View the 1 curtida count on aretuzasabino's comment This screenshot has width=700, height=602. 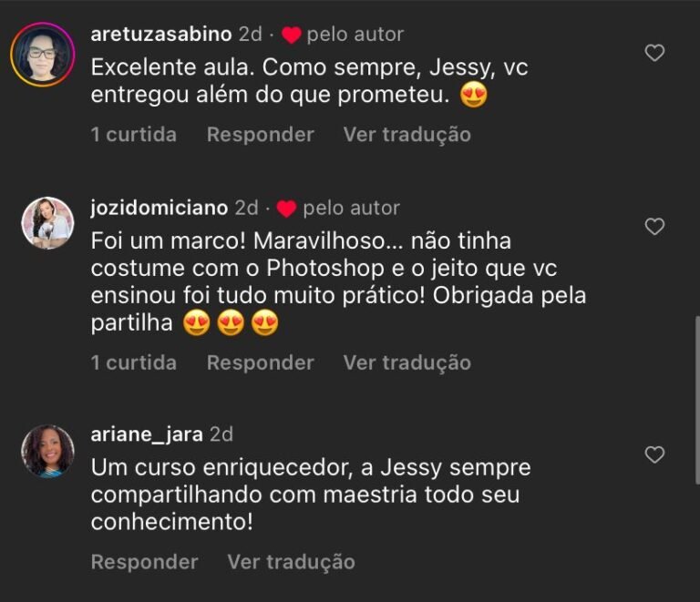tap(133, 135)
